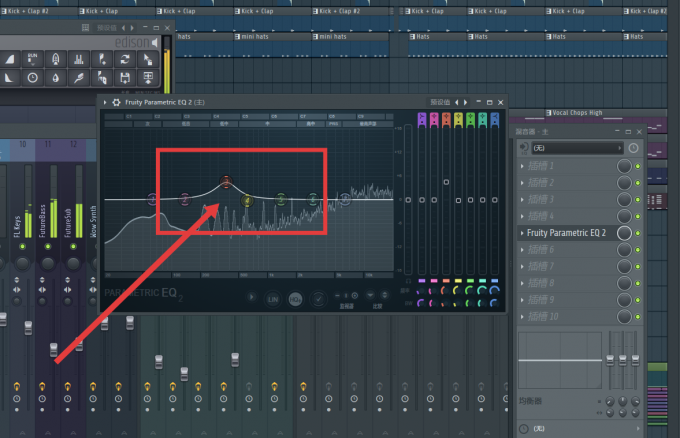This screenshot has height=438, width=680.
Task: Open mixer input routing icon
Action: 524,148
